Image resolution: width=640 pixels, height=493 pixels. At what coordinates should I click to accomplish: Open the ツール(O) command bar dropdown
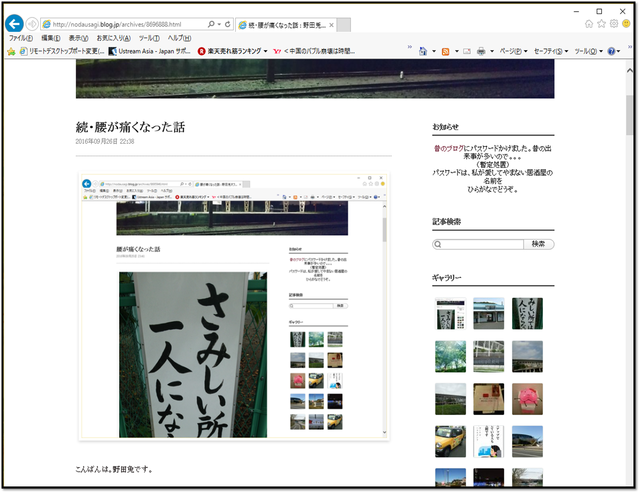click(x=589, y=51)
